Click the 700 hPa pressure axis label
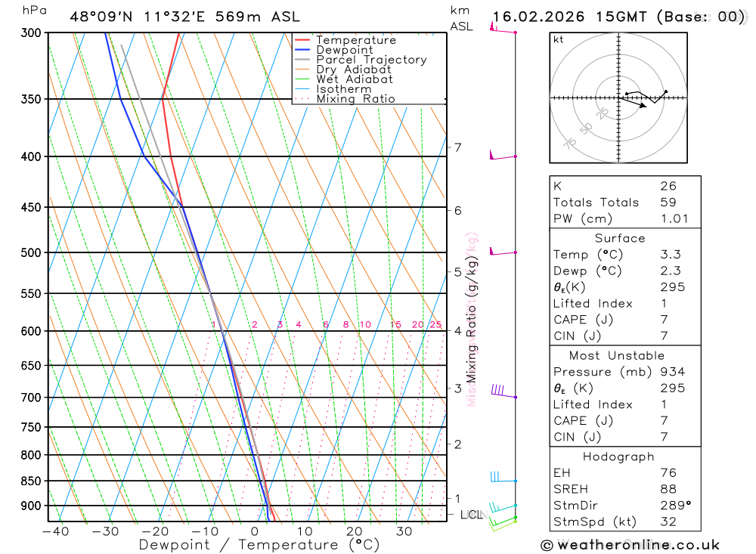The height and width of the screenshot is (554, 756). click(x=31, y=398)
